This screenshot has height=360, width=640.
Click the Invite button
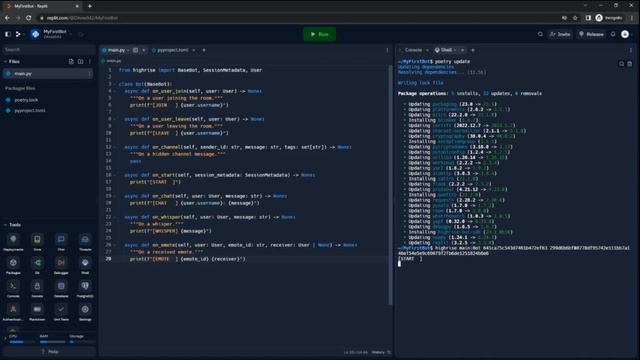point(560,34)
